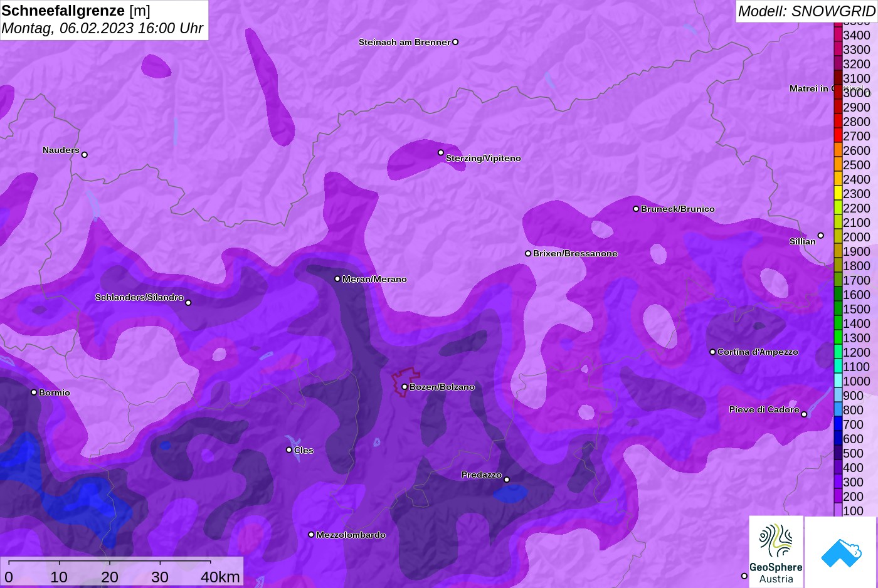
Task: Select the Meran/Merano city marker dot
Action: click(337, 279)
